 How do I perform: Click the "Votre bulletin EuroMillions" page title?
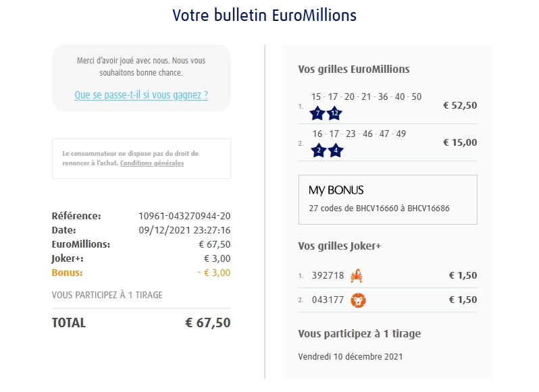264,15
